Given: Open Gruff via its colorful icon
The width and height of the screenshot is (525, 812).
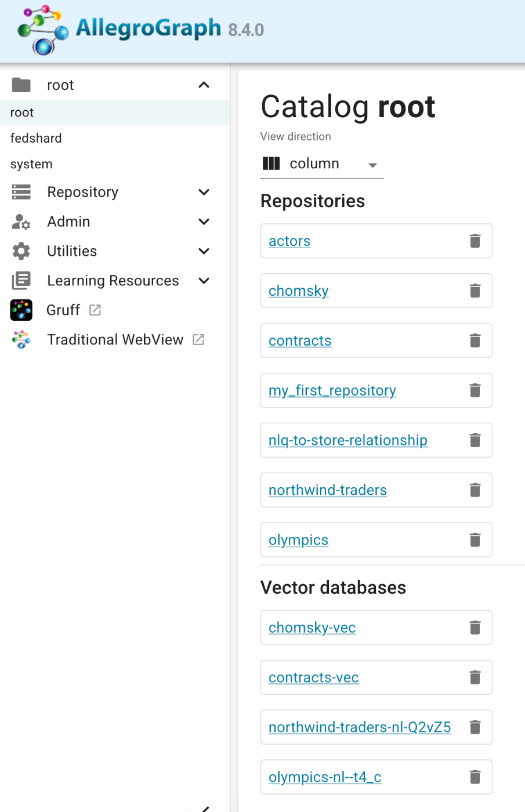Looking at the screenshot, I should [x=21, y=310].
